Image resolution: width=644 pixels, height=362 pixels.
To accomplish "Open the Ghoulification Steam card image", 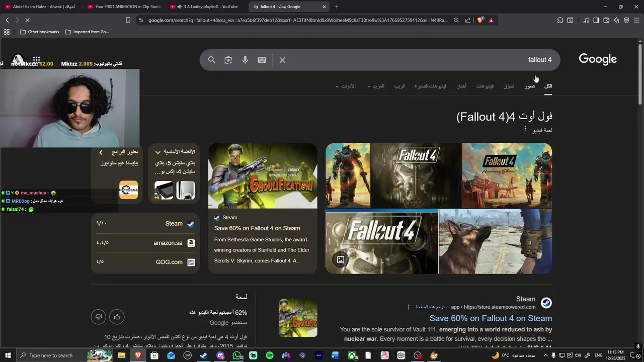I will [x=263, y=175].
